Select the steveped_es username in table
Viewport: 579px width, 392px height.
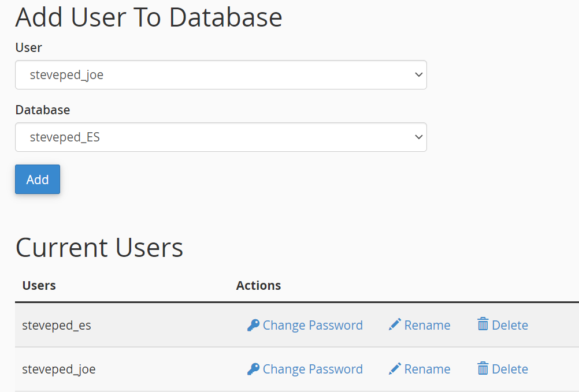57,326
